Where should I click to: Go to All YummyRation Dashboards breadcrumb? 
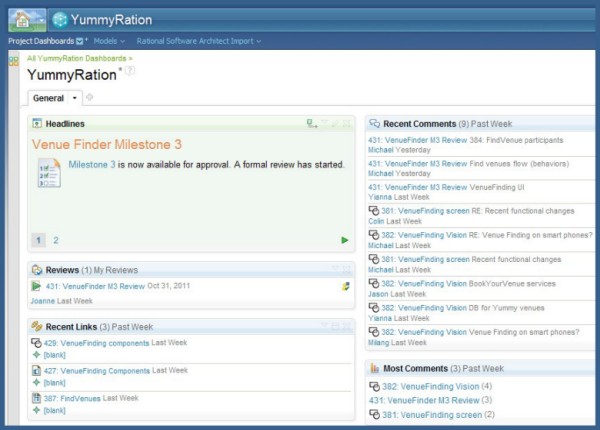[x=80, y=59]
